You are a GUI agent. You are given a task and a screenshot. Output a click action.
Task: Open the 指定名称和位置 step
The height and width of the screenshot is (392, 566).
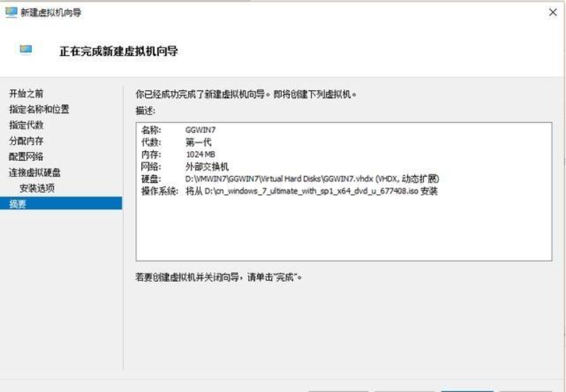tap(39, 109)
